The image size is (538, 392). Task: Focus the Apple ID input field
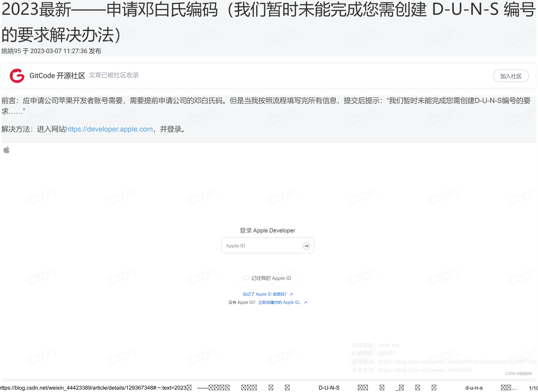pyautogui.click(x=268, y=246)
